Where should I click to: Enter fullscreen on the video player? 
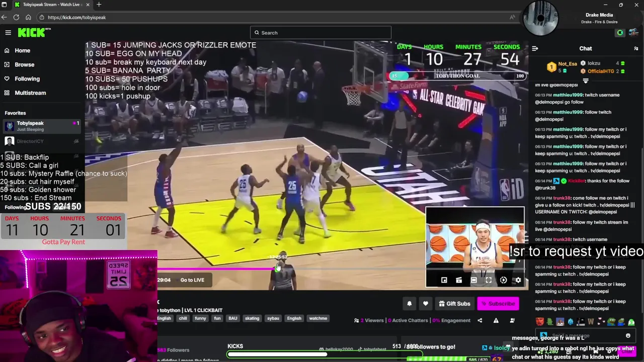point(489,280)
